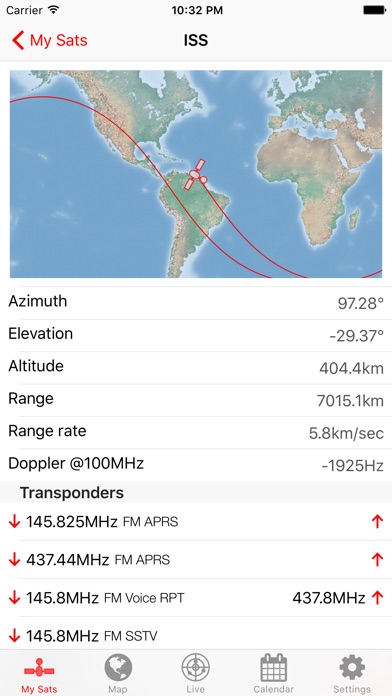Open the Settings gear tab
This screenshot has height=696, width=392.
352,668
